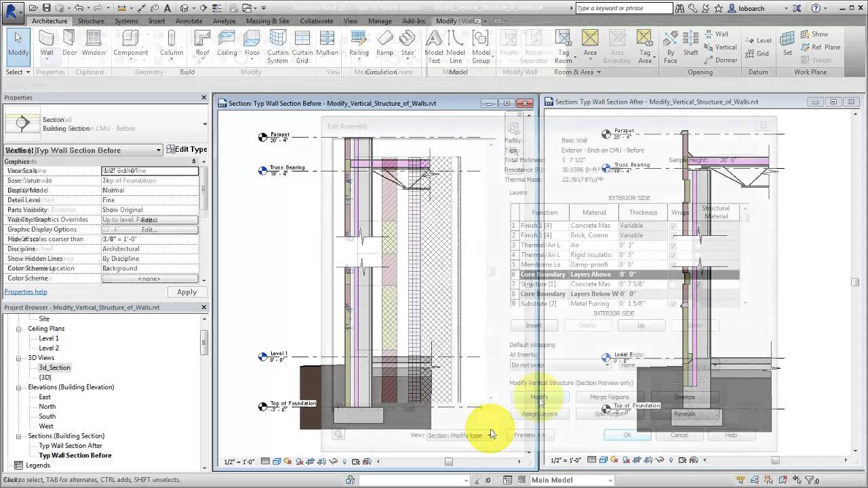Screen dimensions: 868x488
Task: Enable Structural Material for the Structure layer
Action: pos(698,284)
